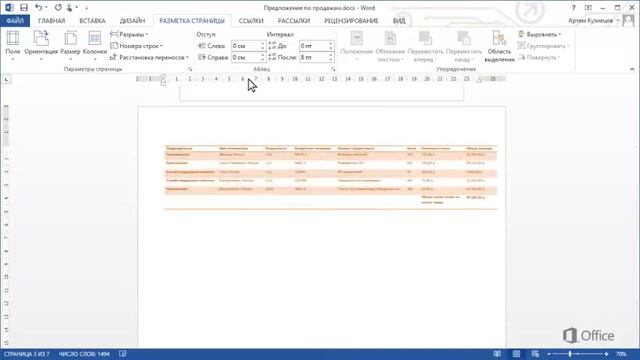Switch to the ГЛАВНАЯ tab
Image resolution: width=640 pixels, height=360 pixels.
pos(52,20)
